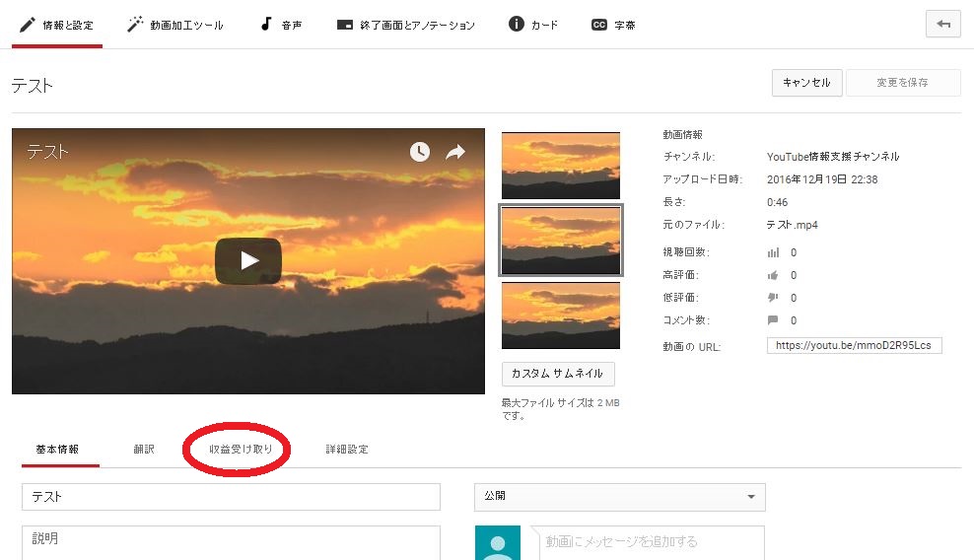Image resolution: width=974 pixels, height=560 pixels.
Task: Open the 情報と設定 tab with pencil icon
Action: (x=56, y=25)
